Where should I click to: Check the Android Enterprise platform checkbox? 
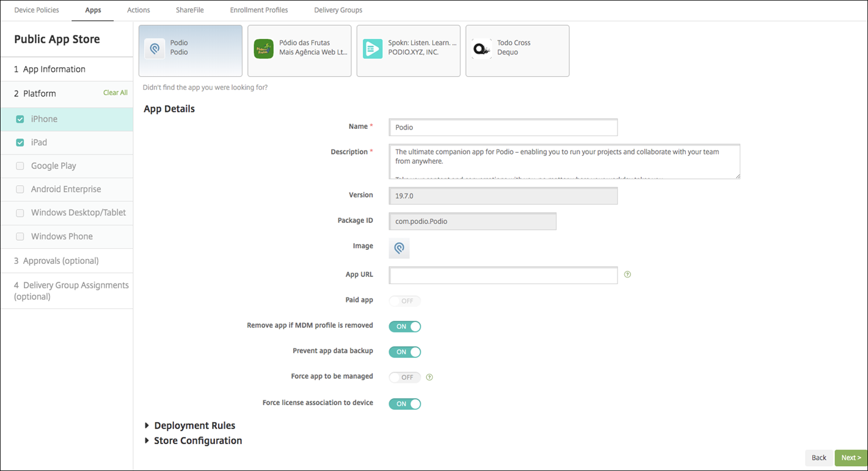pyautogui.click(x=20, y=189)
